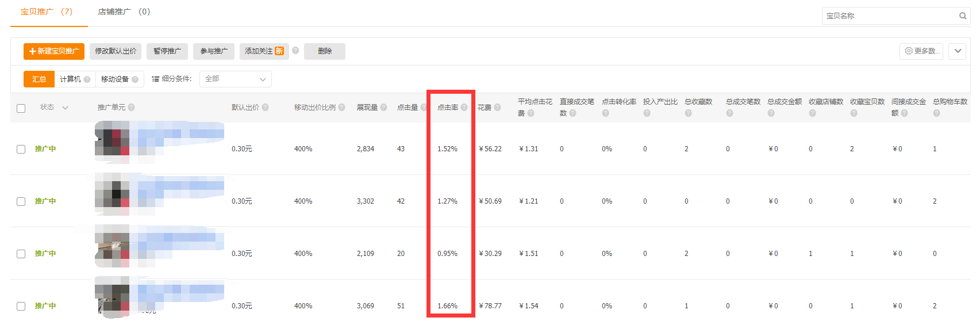Screen dimensions: 980x325
Task: Click help icon beside 移动出价比例 header
Action: click(x=342, y=108)
